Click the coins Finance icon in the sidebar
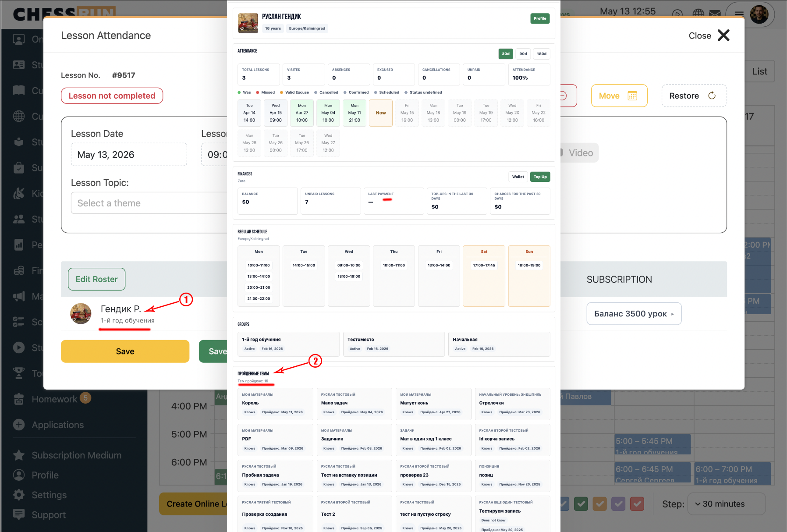 [19, 270]
